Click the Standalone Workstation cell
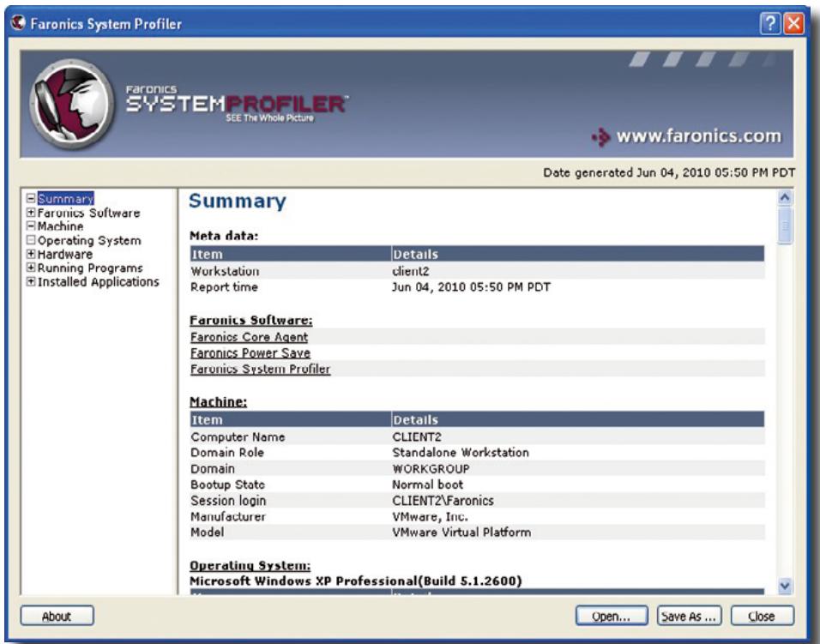This screenshot has width=820, height=644. tap(461, 453)
